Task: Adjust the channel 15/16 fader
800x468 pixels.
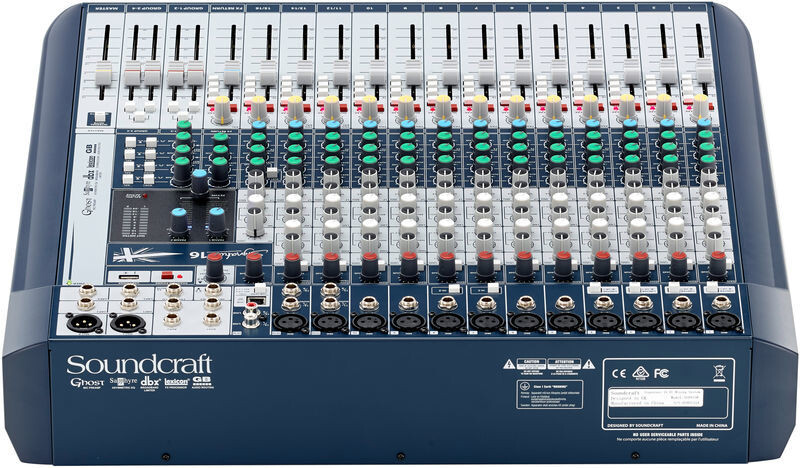Action: [x=268, y=74]
